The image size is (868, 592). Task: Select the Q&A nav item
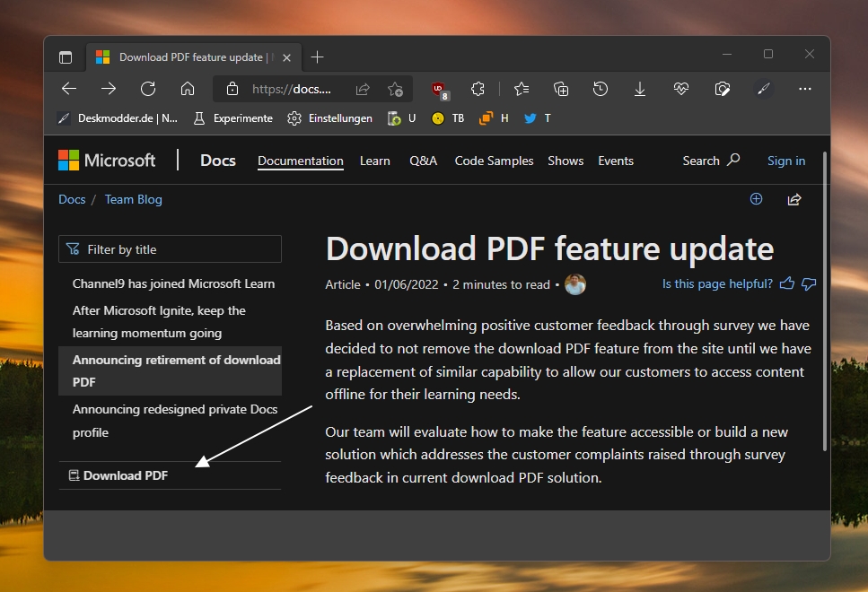point(424,161)
